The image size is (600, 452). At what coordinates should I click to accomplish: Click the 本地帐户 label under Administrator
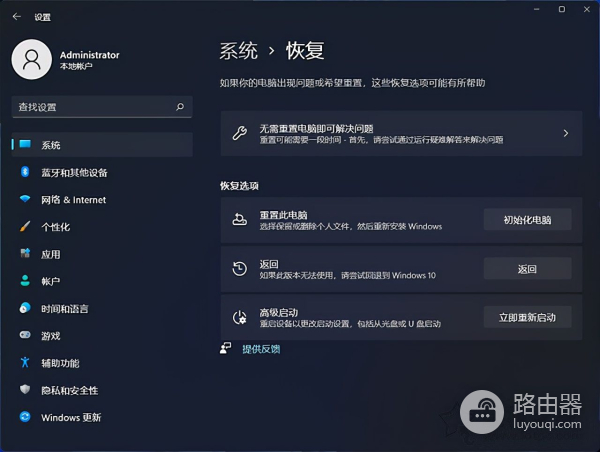coord(76,66)
